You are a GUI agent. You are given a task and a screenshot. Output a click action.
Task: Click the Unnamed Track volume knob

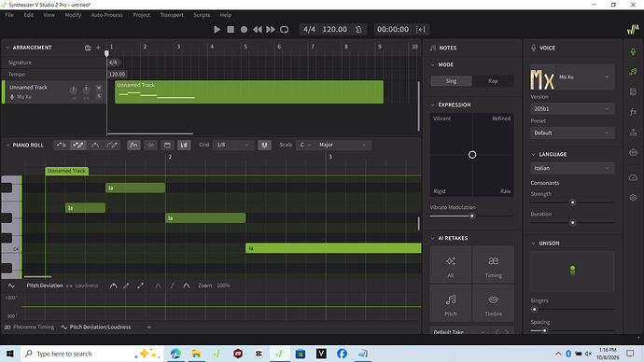coord(73,90)
